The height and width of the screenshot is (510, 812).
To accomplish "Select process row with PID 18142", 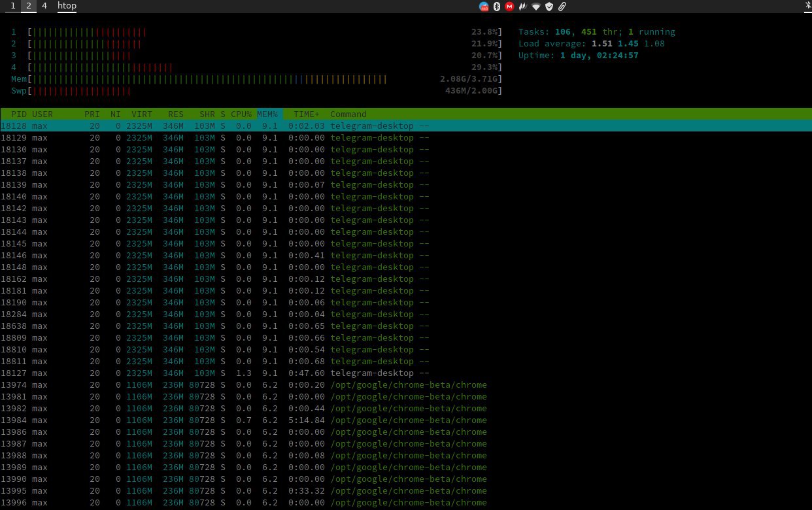I will coord(406,208).
